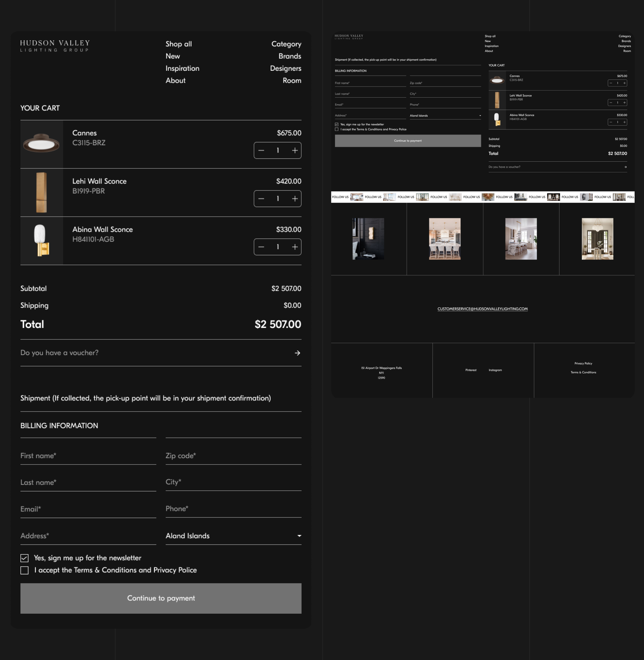Click Hudson Valley Lighting Group large logo

pyautogui.click(x=55, y=46)
